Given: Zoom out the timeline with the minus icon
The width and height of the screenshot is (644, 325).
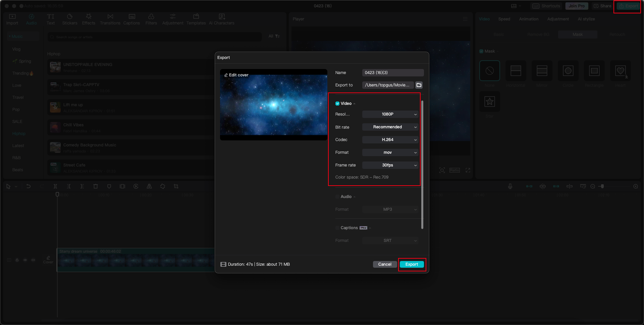Looking at the screenshot, I should point(593,186).
